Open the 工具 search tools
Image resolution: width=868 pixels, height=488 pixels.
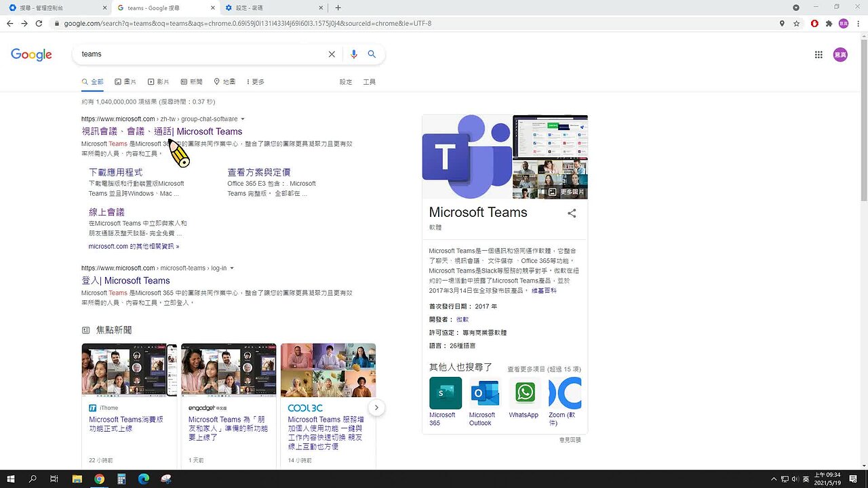[370, 82]
